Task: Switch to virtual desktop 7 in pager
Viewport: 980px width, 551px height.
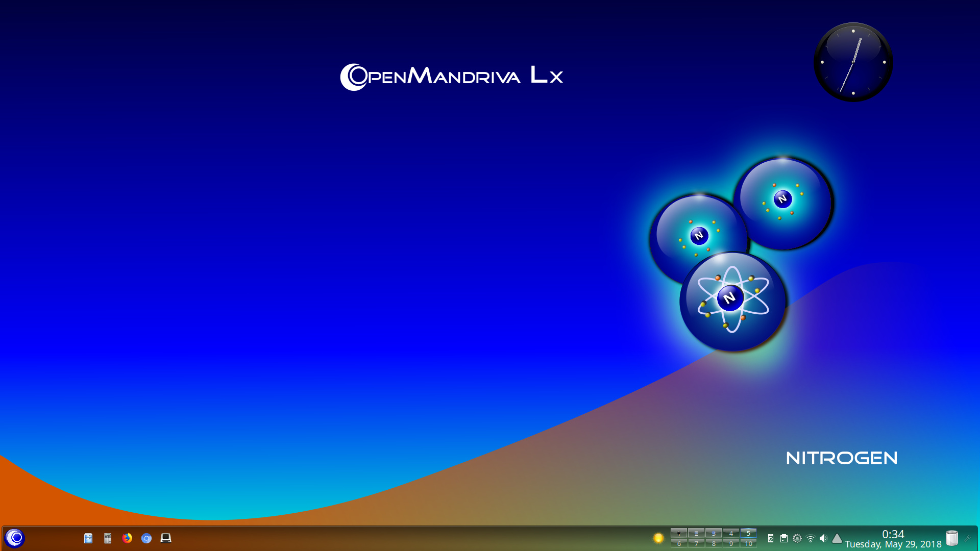Action: [696, 543]
